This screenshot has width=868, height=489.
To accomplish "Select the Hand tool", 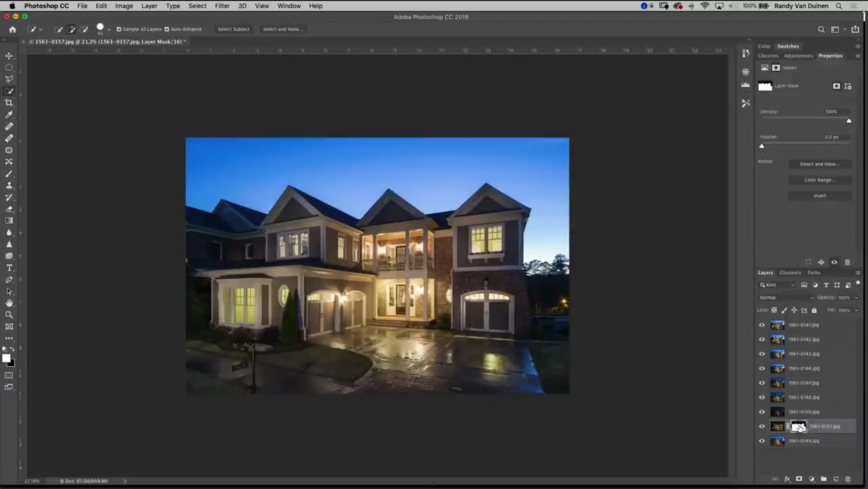I will point(9,303).
